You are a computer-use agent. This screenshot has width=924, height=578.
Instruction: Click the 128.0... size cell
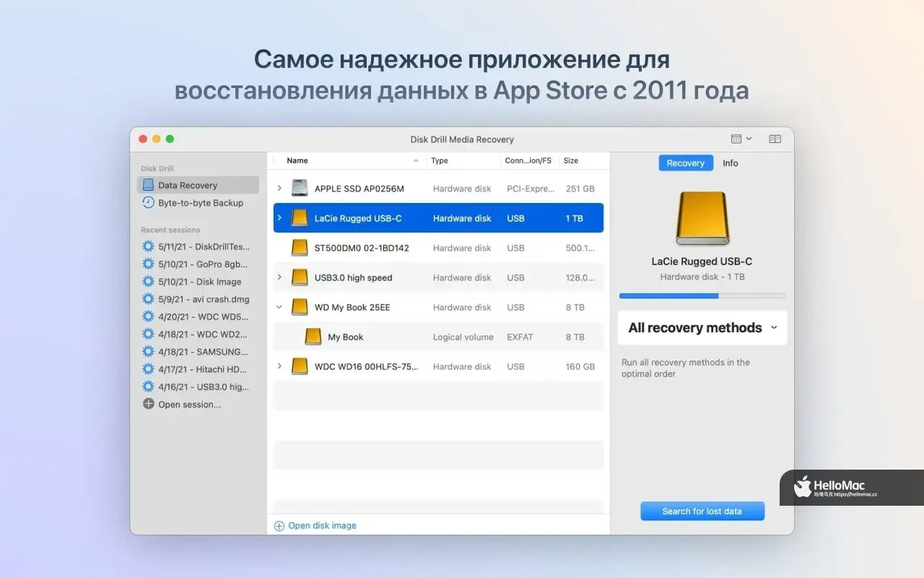(580, 277)
